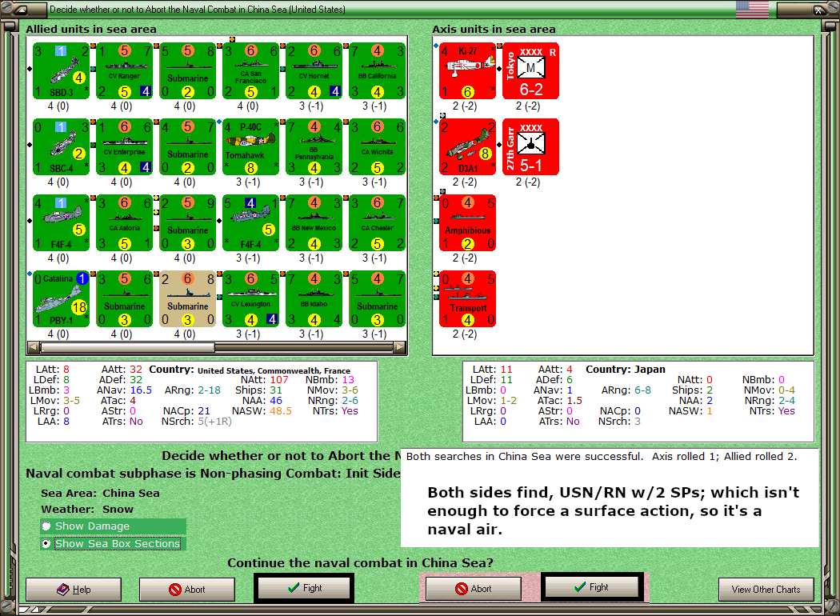Select the Axis Amphibious unit
Image resolution: width=840 pixels, height=616 pixels.
click(468, 223)
